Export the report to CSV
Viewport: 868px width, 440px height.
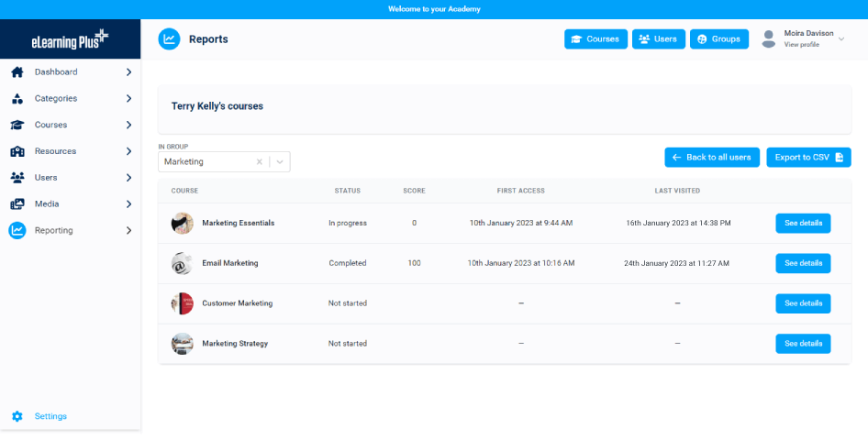coord(808,157)
